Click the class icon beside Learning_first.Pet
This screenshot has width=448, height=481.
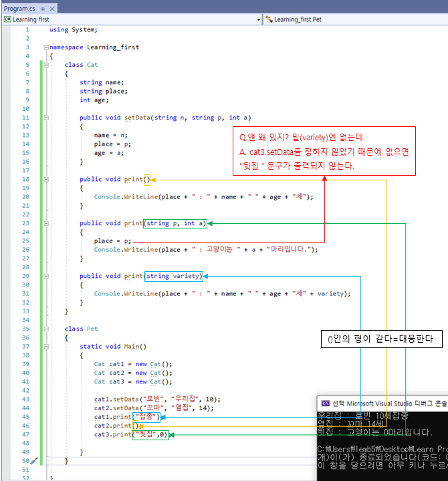(x=269, y=19)
